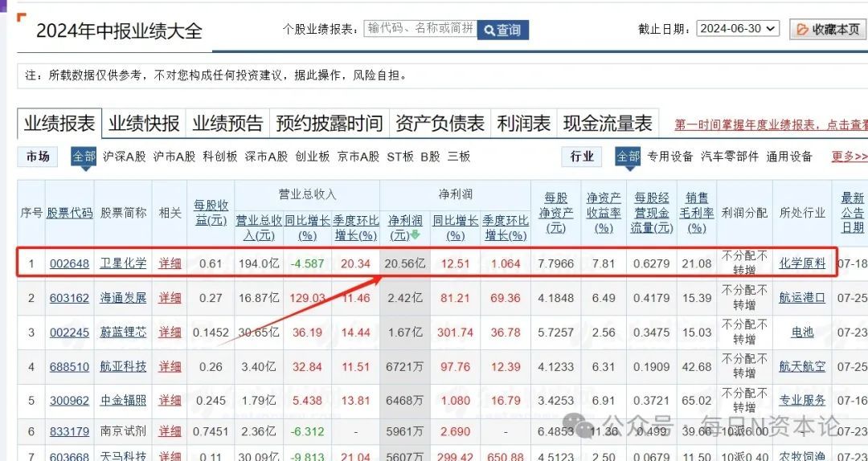Open the 截止日期 2024-06-30 dropdown
Screen dimensions: 868x461
[x=738, y=29]
